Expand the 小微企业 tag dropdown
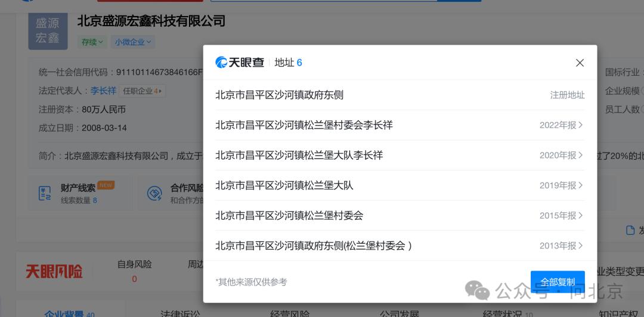Screen dimensions: 644x317 [x=132, y=42]
